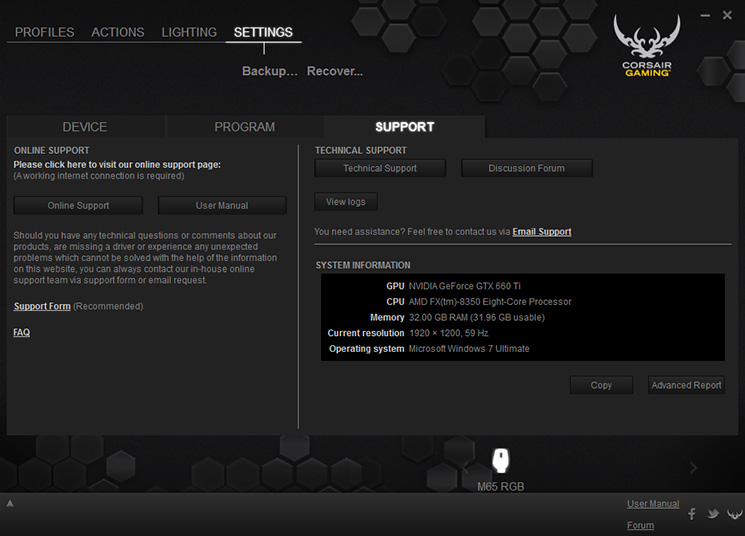Image resolution: width=745 pixels, height=536 pixels.
Task: Click the Recover... option
Action: (x=334, y=71)
